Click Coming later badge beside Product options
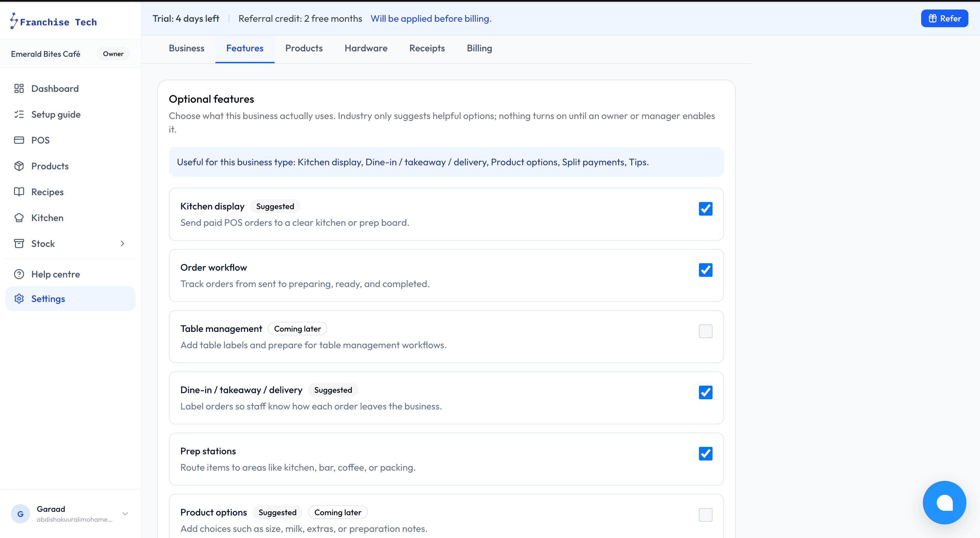980x538 pixels. pyautogui.click(x=338, y=512)
